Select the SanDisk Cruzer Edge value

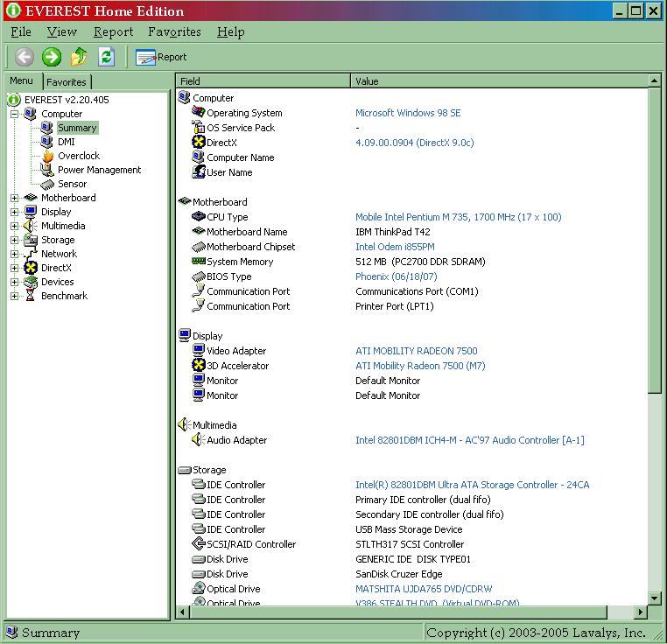pyautogui.click(x=399, y=574)
